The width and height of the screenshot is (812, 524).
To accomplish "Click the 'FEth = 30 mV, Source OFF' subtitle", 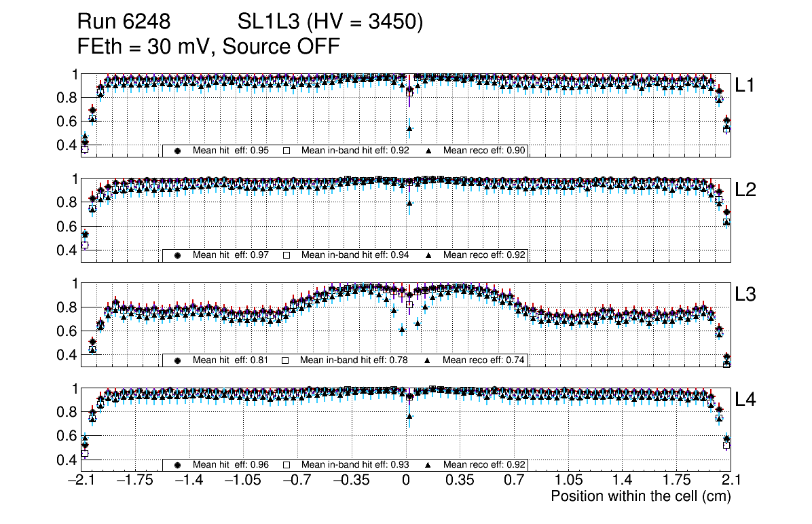I will [208, 46].
